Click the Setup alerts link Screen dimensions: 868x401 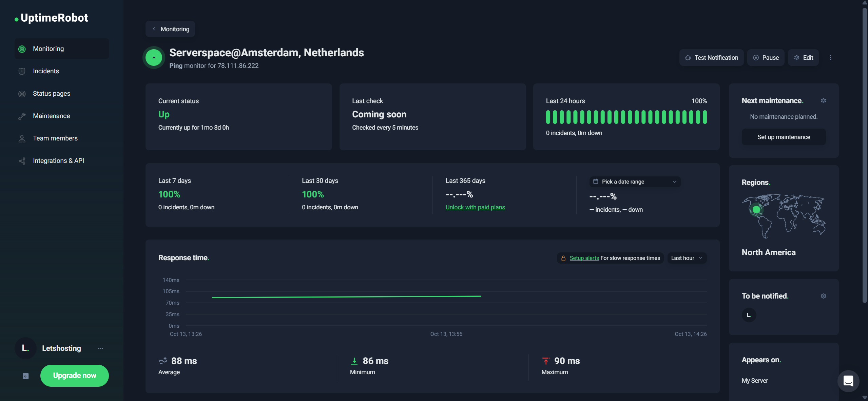coord(584,258)
